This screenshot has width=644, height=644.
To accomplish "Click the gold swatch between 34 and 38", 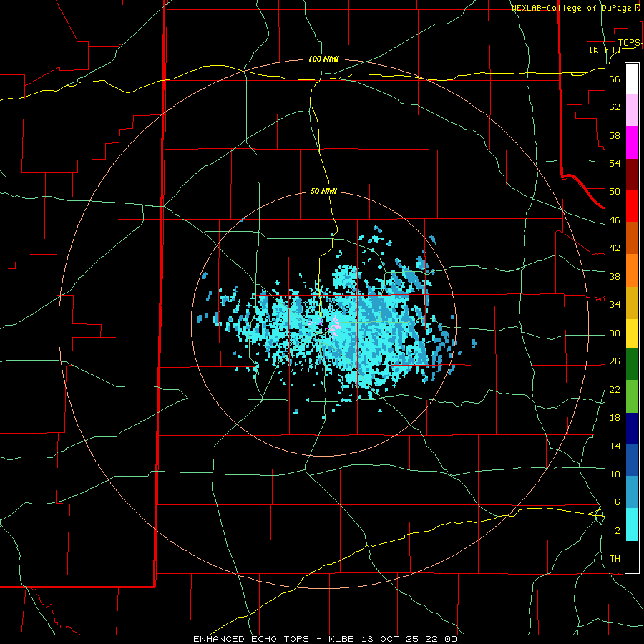I will click(x=632, y=303).
